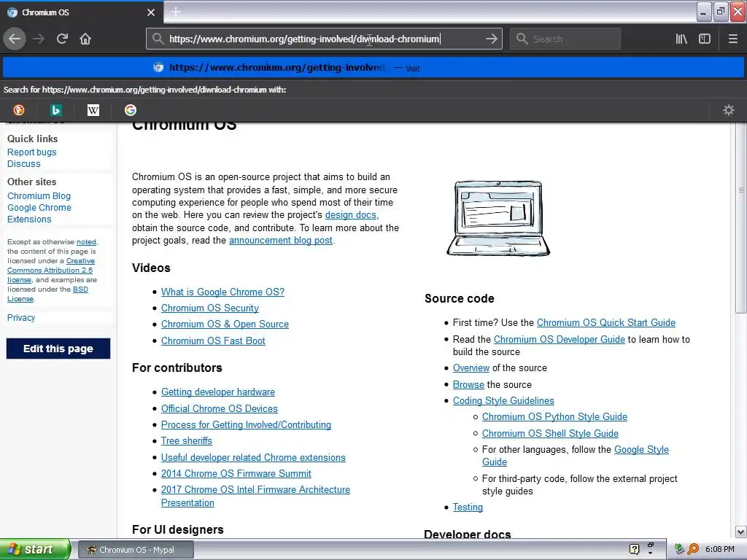The image size is (747, 560).
Task: Search with Wikipedia engine icon
Action: pyautogui.click(x=93, y=111)
